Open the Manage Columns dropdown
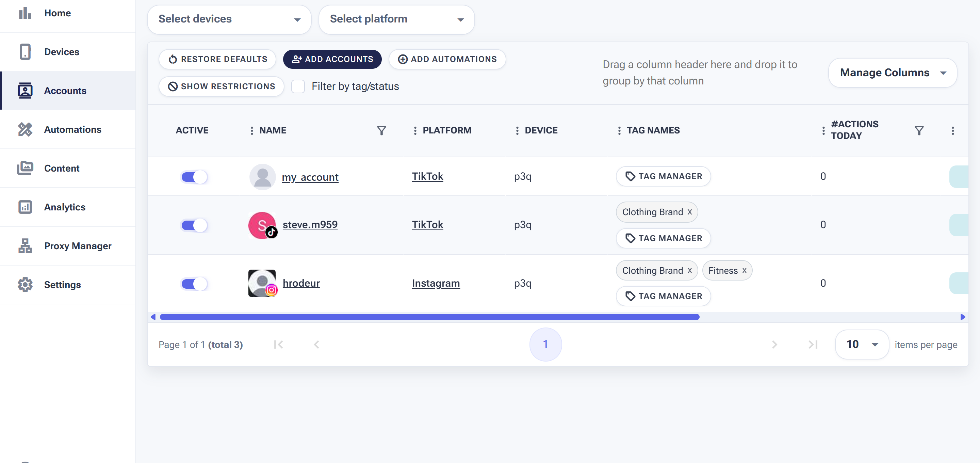The image size is (980, 463). 893,73
